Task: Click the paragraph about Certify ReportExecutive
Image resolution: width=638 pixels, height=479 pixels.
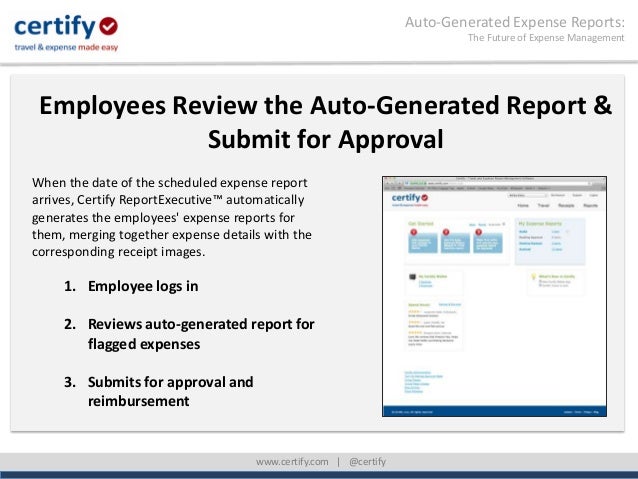Action: pos(172,217)
